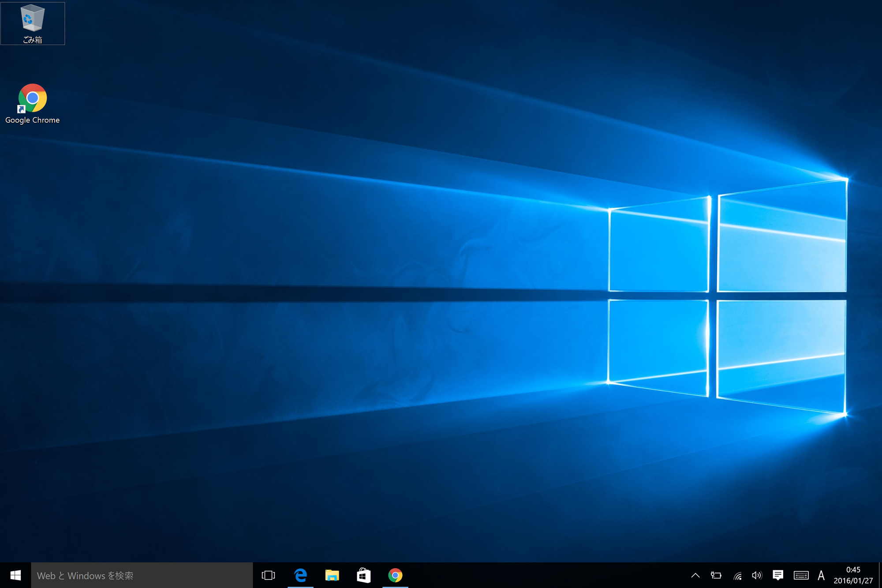Toggle the IME input mode A indicator
This screenshot has height=588, width=882.
tap(821, 575)
